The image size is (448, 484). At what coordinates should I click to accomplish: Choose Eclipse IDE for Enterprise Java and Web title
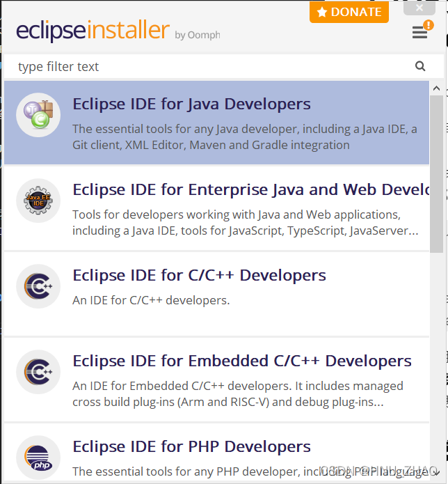click(x=251, y=189)
